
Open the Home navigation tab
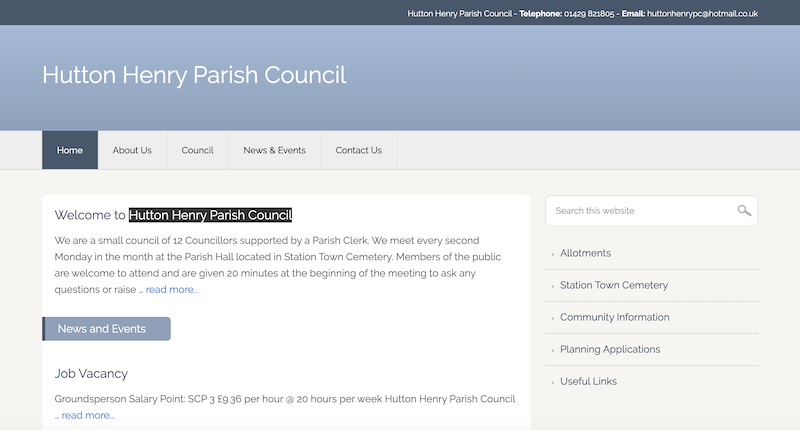click(70, 150)
